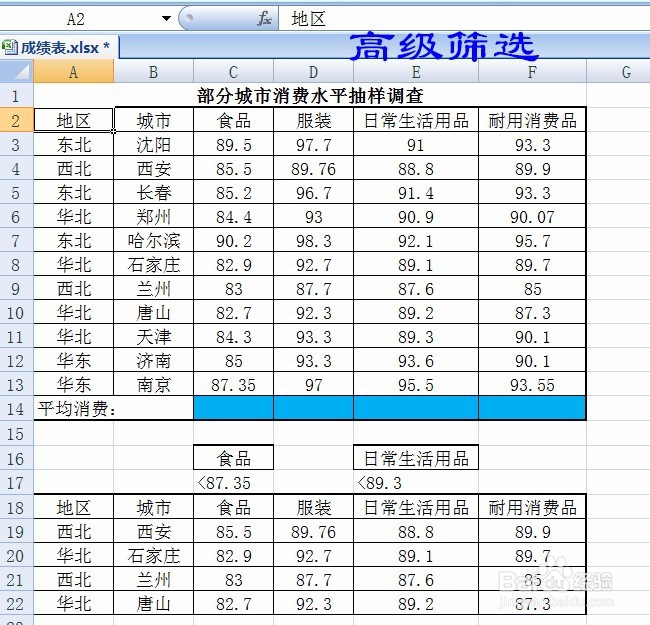This screenshot has height=625, width=650.
Task: Select criteria cell <89.3
Action: (x=416, y=482)
